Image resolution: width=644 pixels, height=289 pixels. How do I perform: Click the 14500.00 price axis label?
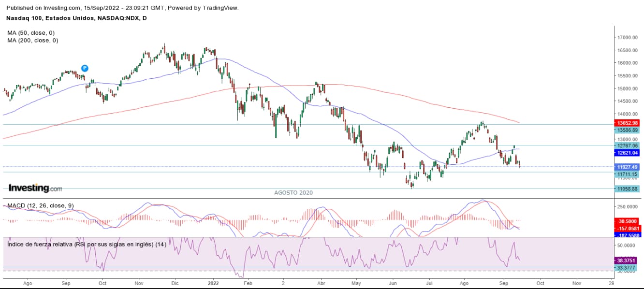627,101
